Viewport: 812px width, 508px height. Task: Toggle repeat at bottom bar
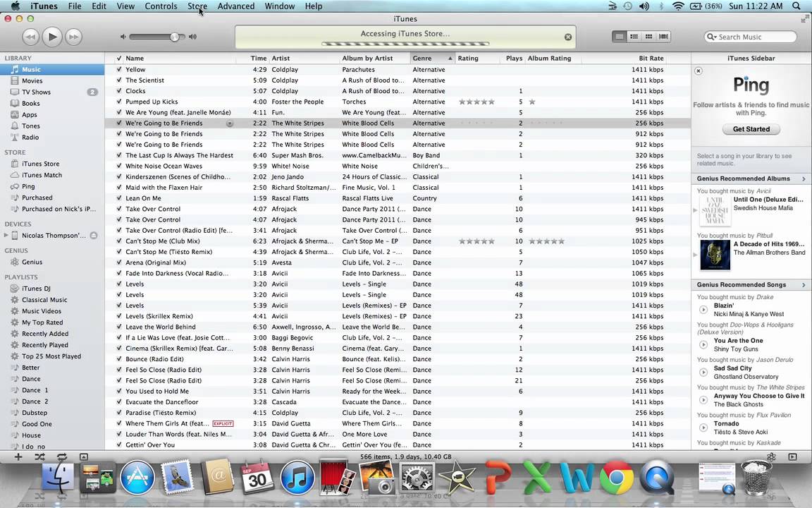[61, 456]
